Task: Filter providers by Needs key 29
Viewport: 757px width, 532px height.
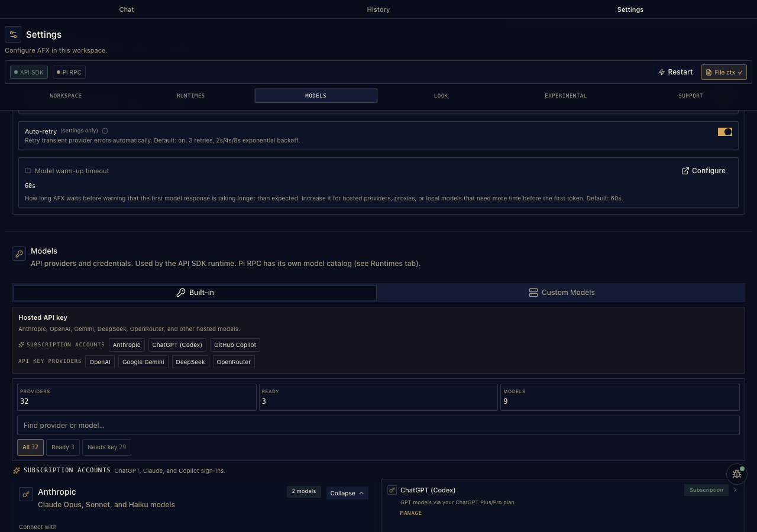Action: click(106, 447)
